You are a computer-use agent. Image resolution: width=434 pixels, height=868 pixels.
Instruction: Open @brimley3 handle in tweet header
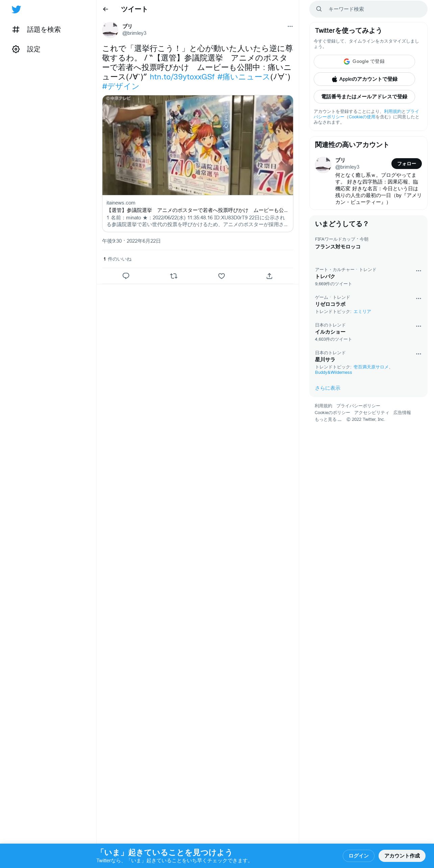(x=134, y=33)
